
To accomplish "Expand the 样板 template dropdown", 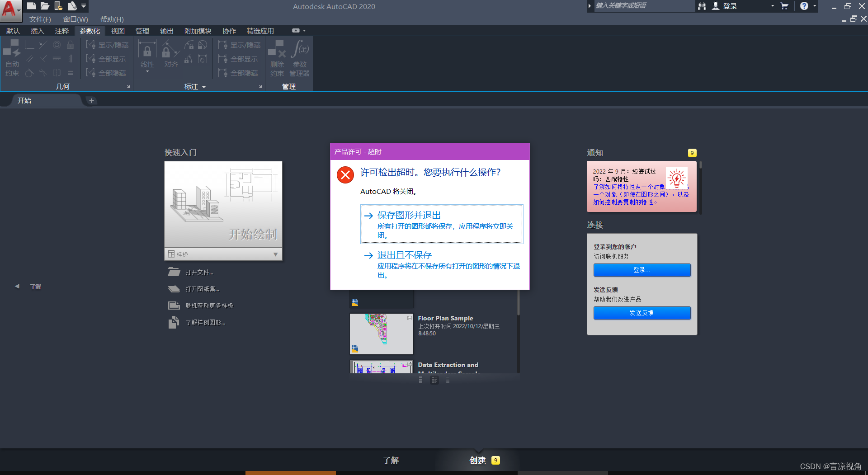I will pyautogui.click(x=275, y=254).
